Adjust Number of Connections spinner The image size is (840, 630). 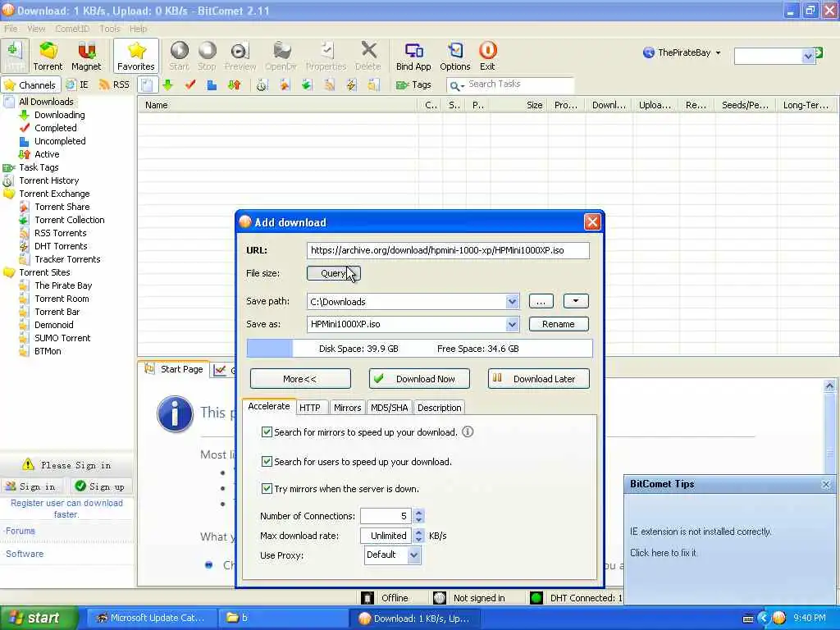419,516
